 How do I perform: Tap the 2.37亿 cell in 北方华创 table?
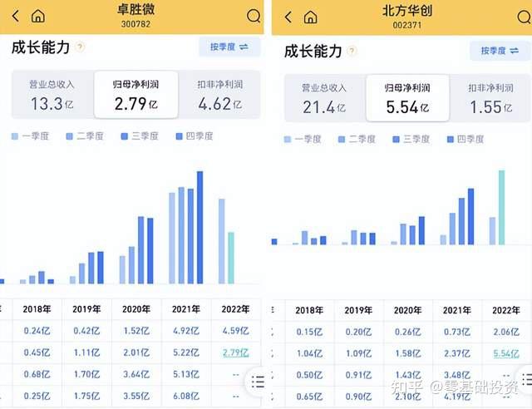[x=457, y=353]
